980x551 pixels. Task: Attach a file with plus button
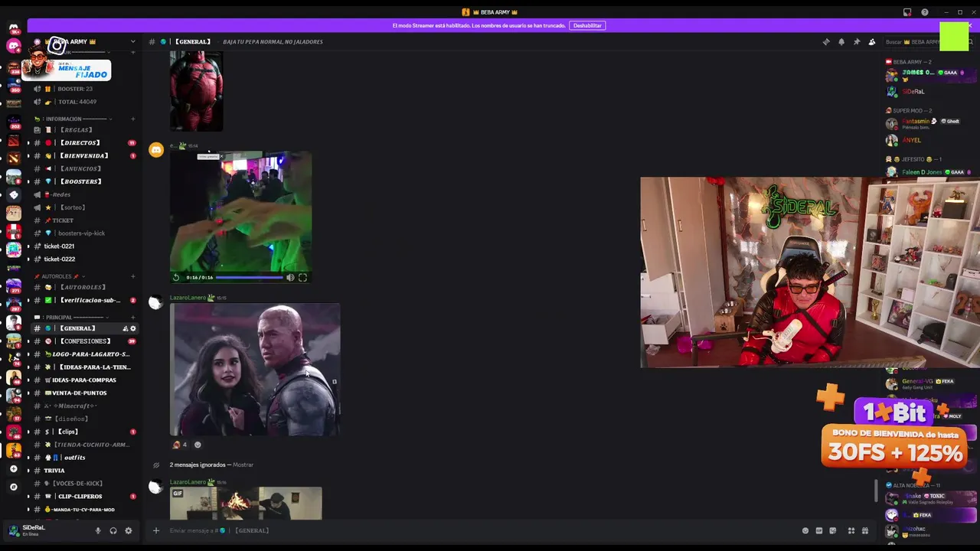point(155,530)
